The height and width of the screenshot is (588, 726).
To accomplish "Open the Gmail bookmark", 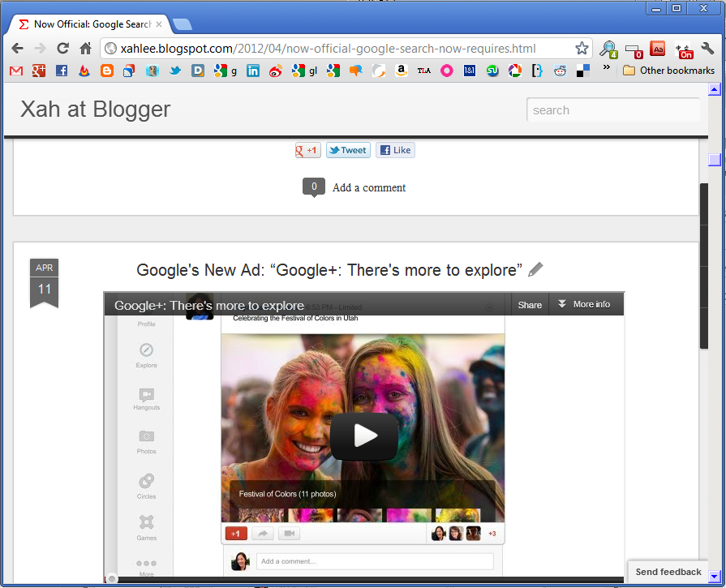I will 16,71.
